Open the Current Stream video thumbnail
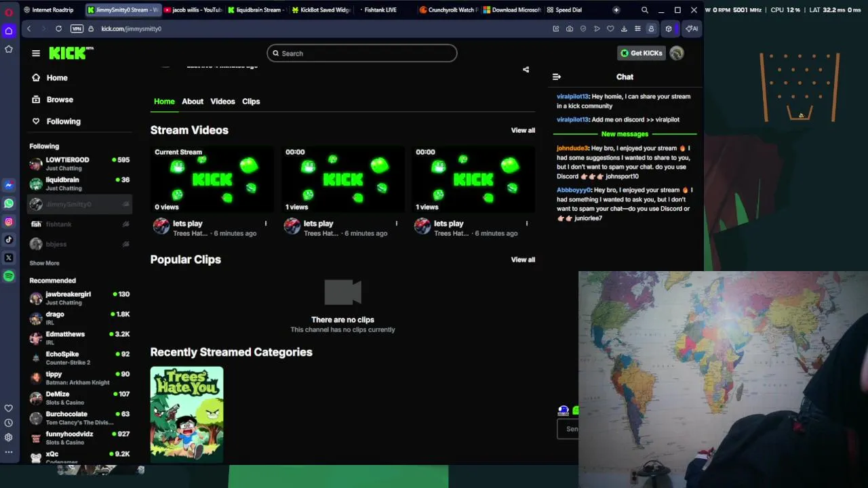 coord(212,179)
